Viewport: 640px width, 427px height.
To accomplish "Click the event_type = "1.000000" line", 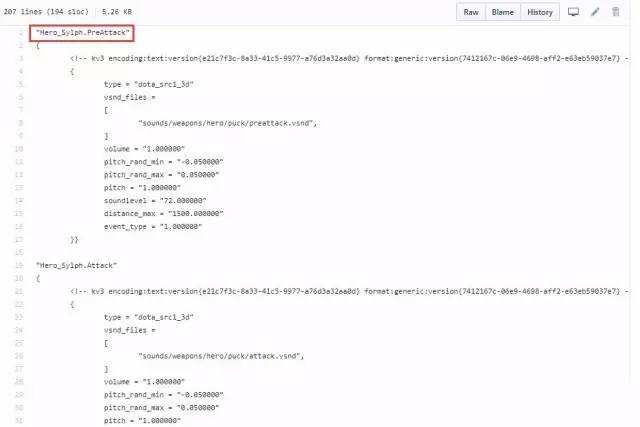I will [153, 227].
